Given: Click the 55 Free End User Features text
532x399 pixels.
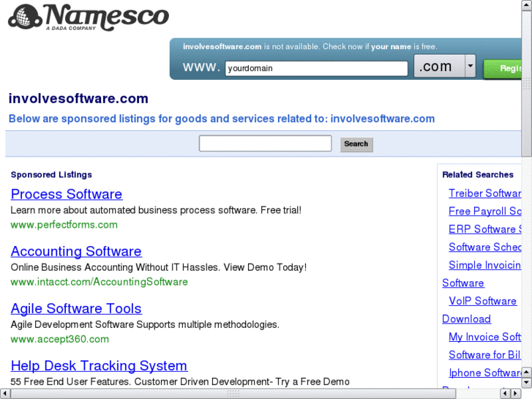Looking at the screenshot, I should point(180,381).
